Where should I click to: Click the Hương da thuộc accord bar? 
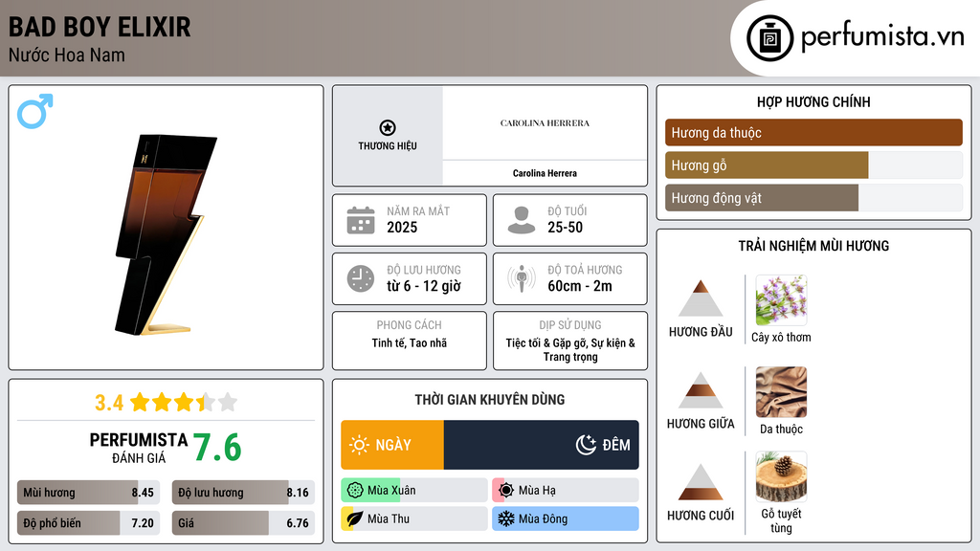tap(813, 133)
